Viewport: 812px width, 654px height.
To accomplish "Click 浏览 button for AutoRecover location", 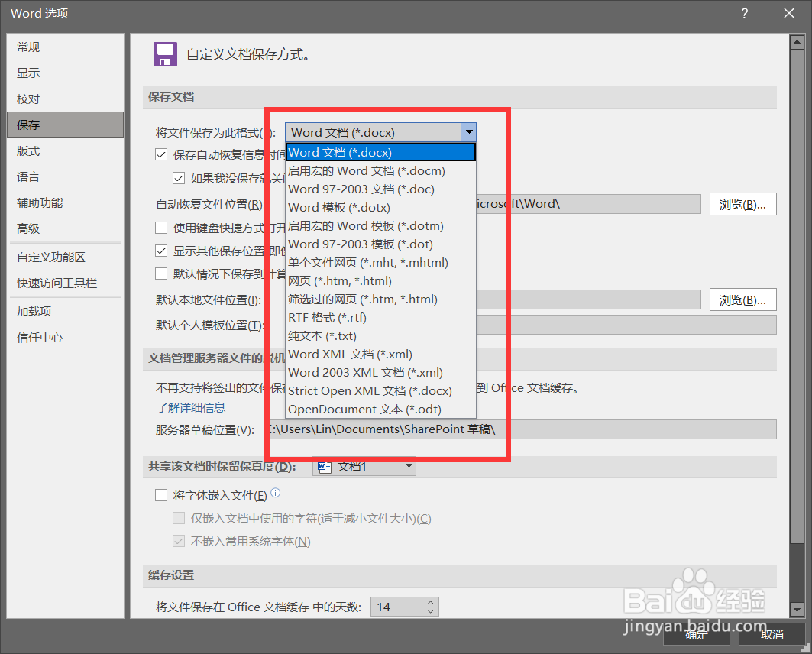I will pyautogui.click(x=742, y=205).
